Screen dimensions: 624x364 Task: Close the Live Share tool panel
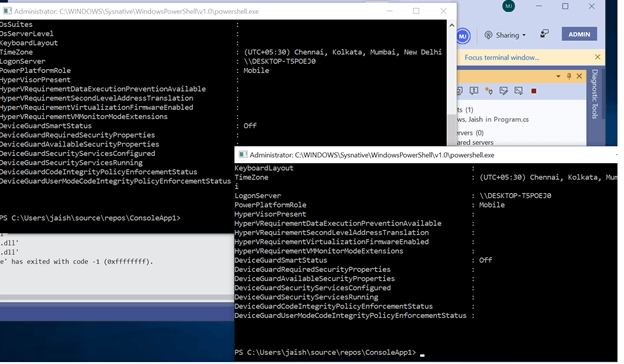579,76
